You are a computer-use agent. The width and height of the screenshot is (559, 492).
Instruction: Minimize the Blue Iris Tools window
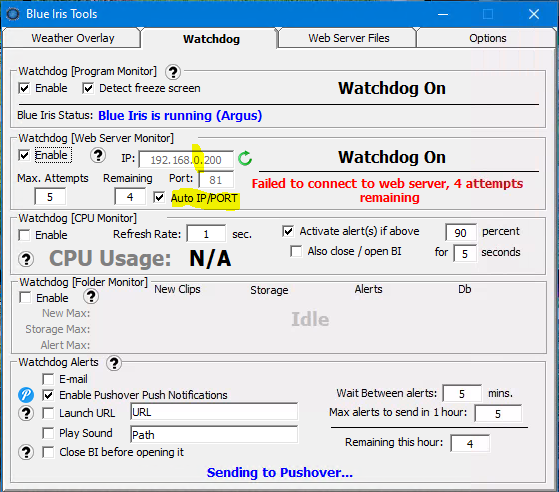pyautogui.click(x=443, y=14)
